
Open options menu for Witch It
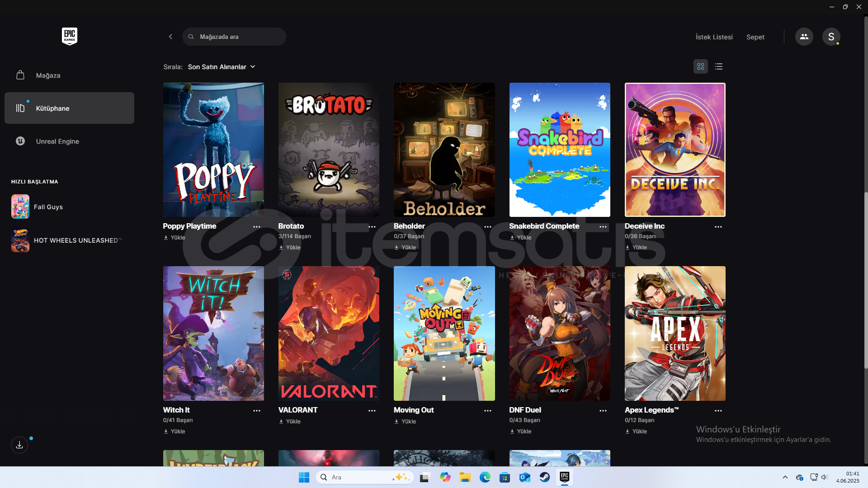(256, 411)
